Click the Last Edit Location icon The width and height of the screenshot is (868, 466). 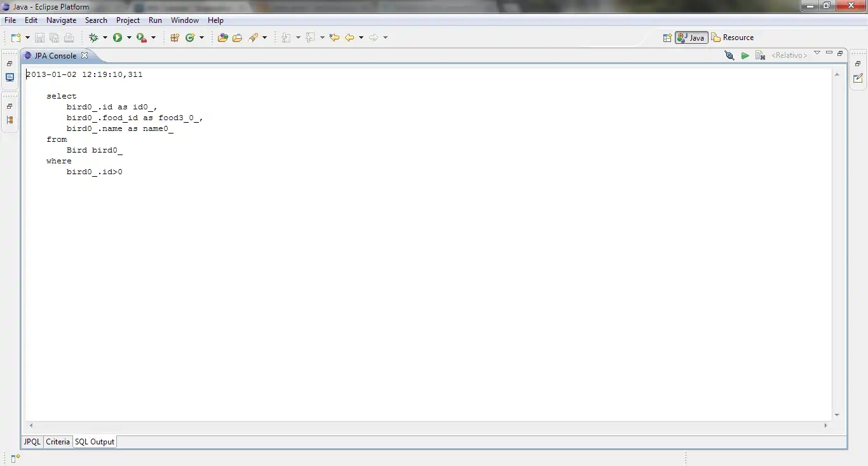(x=334, y=38)
